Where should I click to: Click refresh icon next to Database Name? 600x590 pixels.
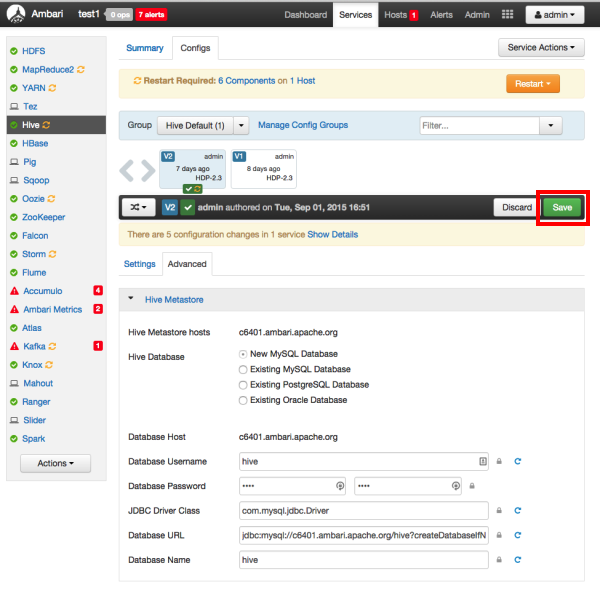(517, 560)
